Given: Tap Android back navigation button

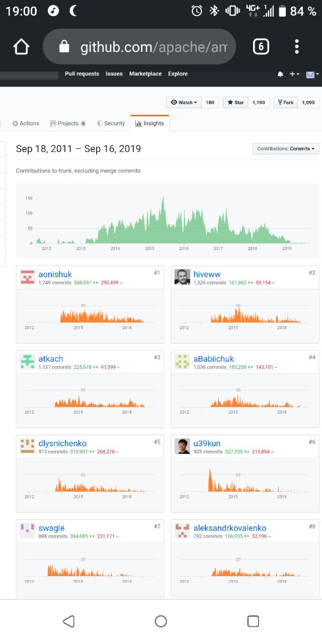Looking at the screenshot, I should click(x=69, y=621).
